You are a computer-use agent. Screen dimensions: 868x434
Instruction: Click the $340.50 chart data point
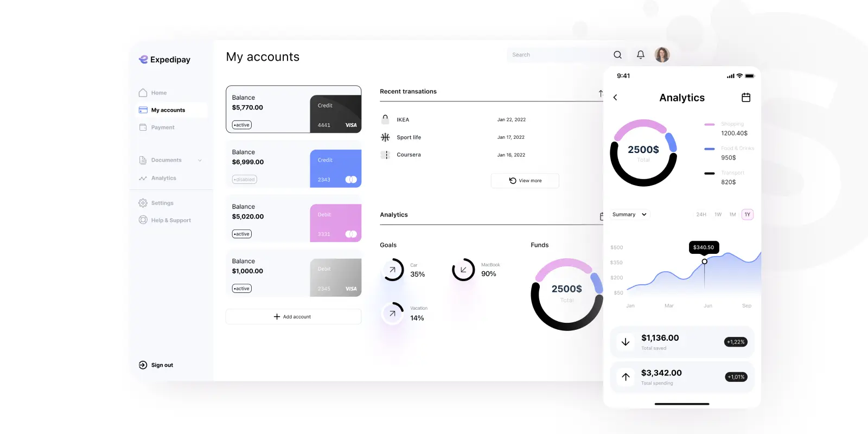point(704,261)
